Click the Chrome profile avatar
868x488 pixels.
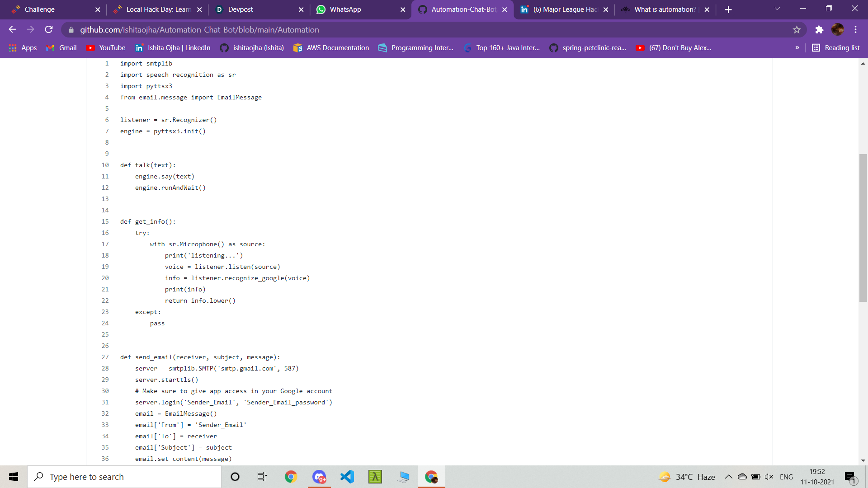click(837, 30)
